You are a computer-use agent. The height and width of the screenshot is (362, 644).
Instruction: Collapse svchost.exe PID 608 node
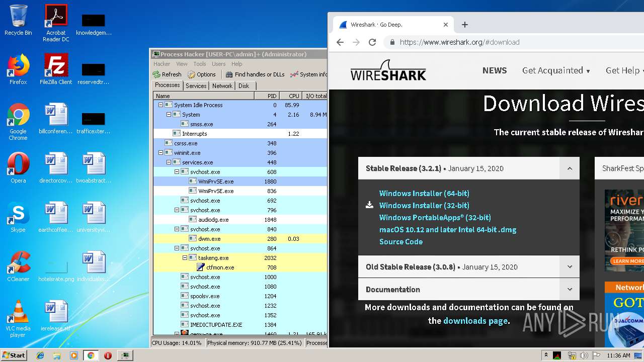[x=177, y=172]
